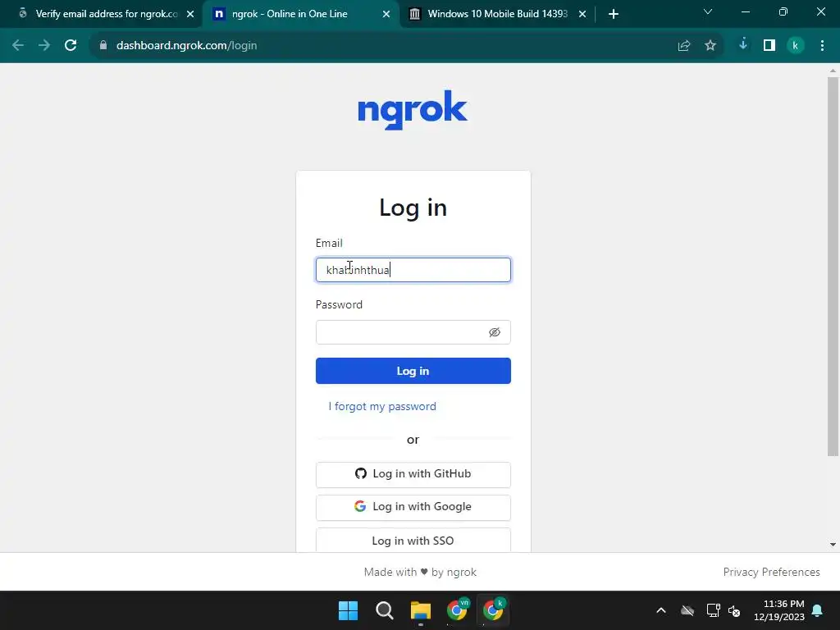The width and height of the screenshot is (840, 630).
Task: Open clock and date 11:36 PM
Action: point(779,610)
